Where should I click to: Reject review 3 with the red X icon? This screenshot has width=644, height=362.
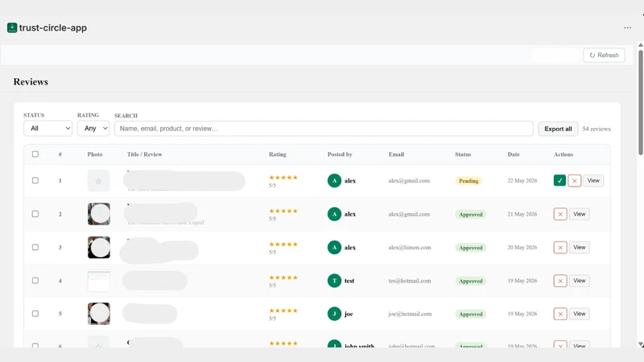pyautogui.click(x=560, y=248)
